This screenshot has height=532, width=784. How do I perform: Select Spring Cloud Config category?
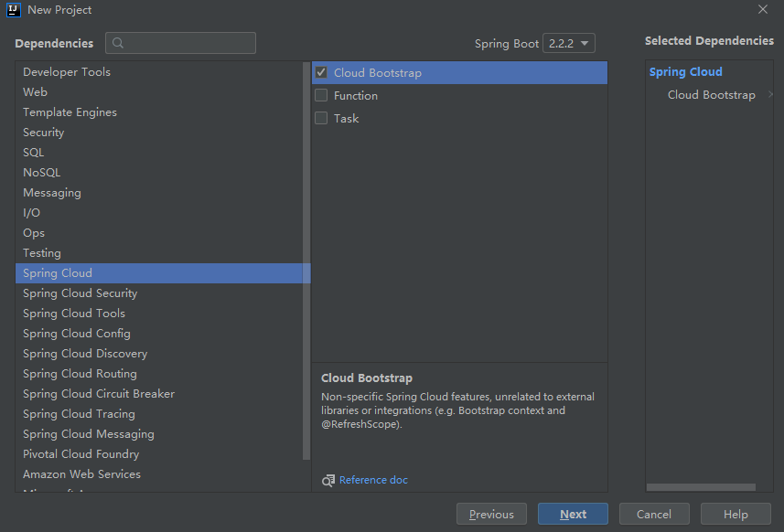159,334
